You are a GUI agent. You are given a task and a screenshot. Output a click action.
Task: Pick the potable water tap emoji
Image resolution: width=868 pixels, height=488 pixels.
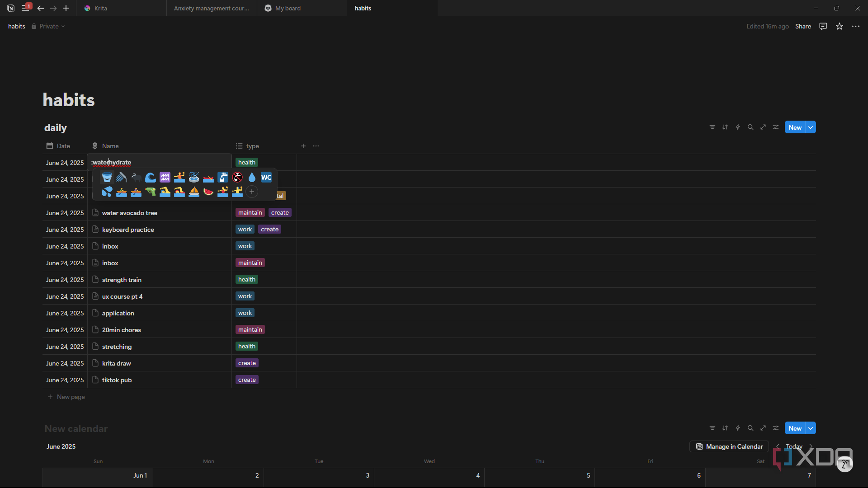pyautogui.click(x=223, y=177)
